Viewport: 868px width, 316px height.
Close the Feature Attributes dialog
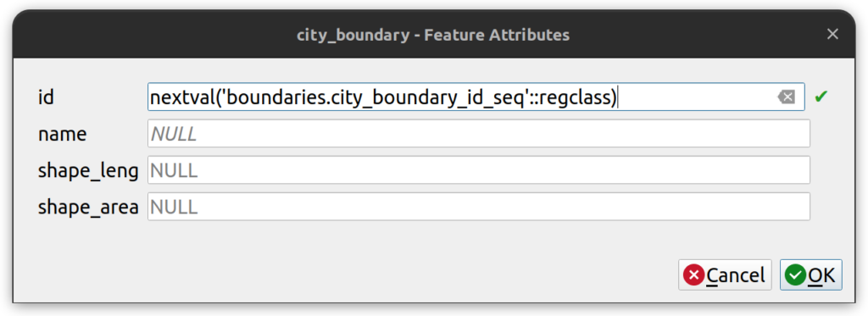(x=832, y=35)
